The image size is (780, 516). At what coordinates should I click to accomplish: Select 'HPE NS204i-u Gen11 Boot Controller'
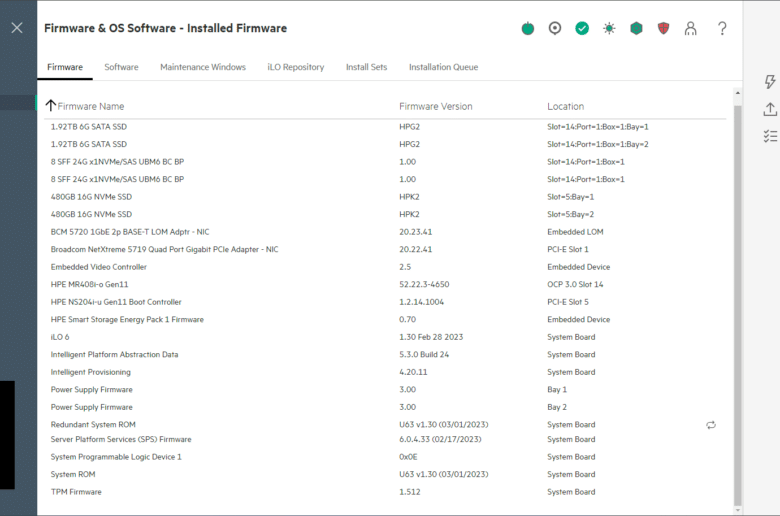116,302
